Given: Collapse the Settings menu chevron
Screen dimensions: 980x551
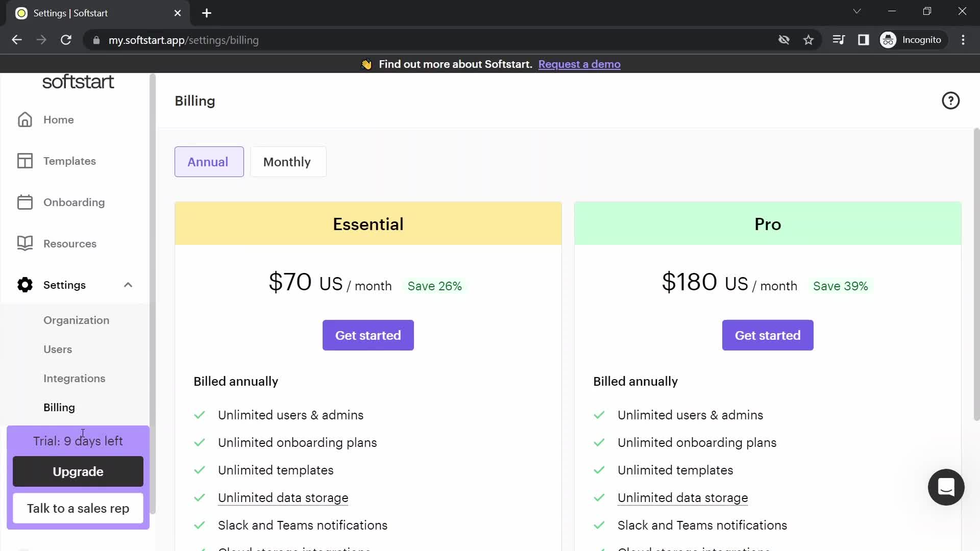Looking at the screenshot, I should click(128, 285).
